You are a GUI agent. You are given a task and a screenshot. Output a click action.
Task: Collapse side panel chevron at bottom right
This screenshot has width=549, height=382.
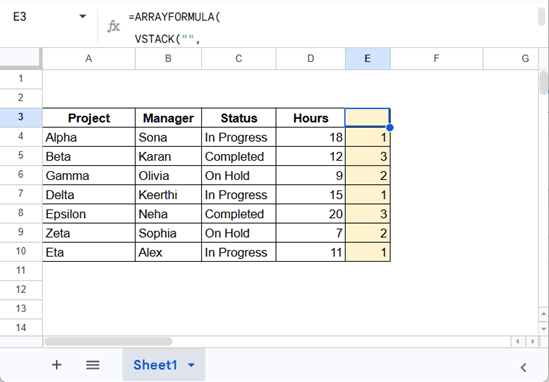[x=523, y=367]
